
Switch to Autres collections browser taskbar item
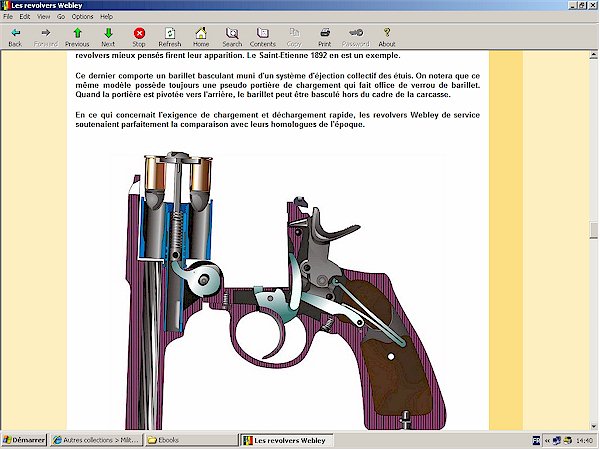click(x=96, y=440)
